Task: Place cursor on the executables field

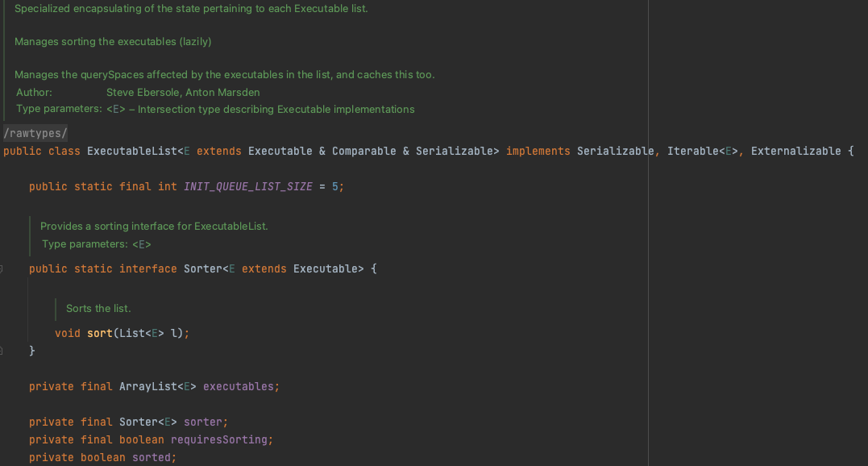Action: (x=238, y=386)
